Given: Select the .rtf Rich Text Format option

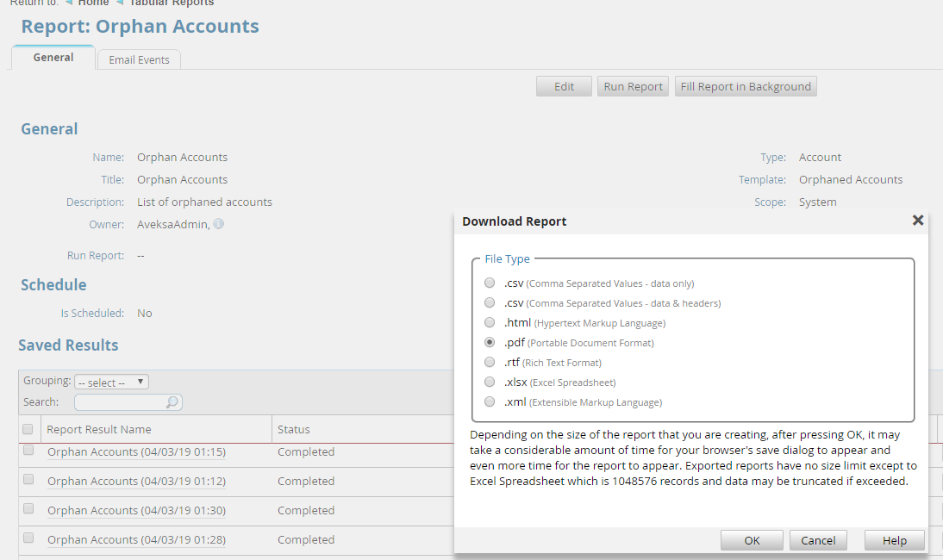Looking at the screenshot, I should pos(490,363).
